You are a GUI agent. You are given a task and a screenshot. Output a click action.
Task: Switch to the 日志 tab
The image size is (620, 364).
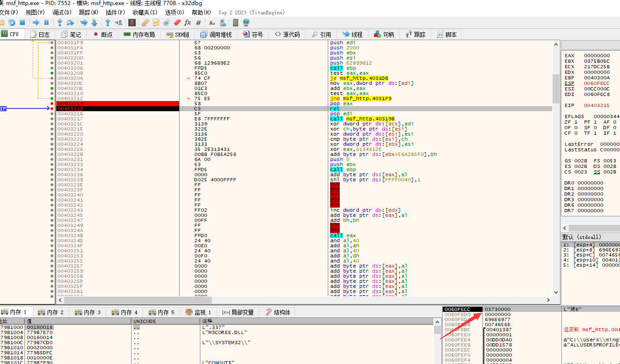40,35
